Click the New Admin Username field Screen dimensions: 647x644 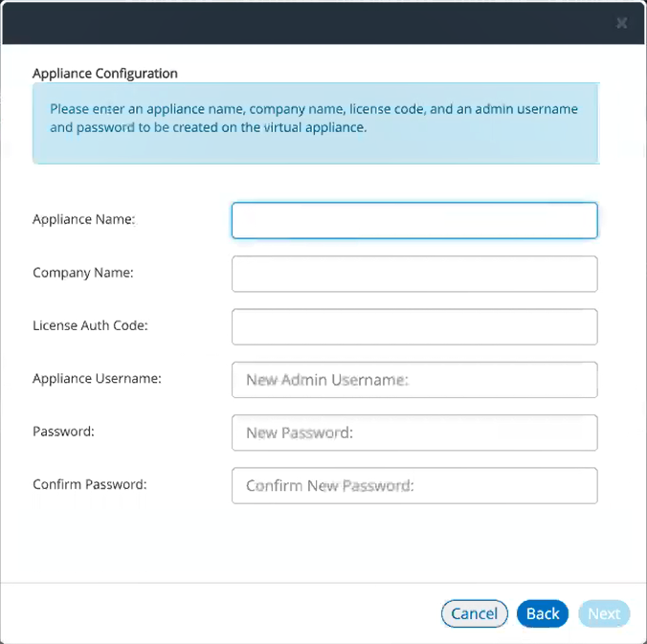pos(414,380)
